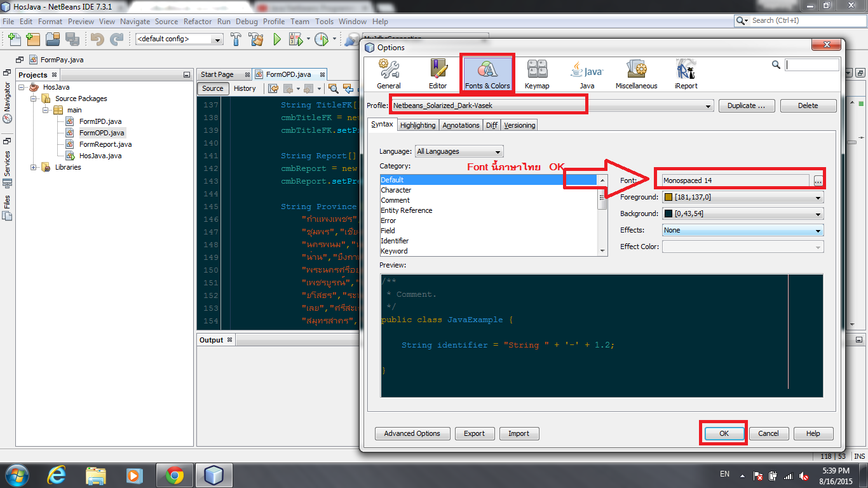The height and width of the screenshot is (488, 868).
Task: Open the Tools menu
Action: click(324, 21)
